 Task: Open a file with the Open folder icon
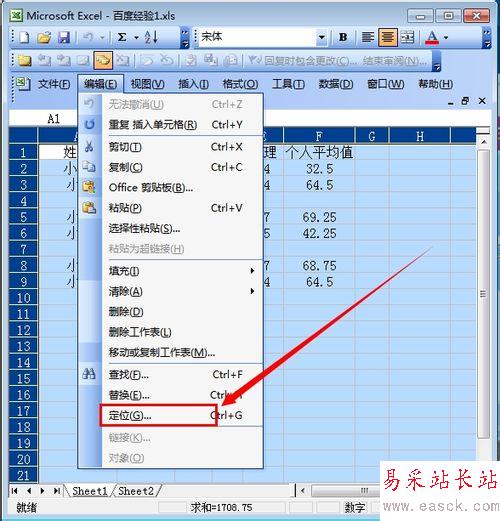pos(44,37)
